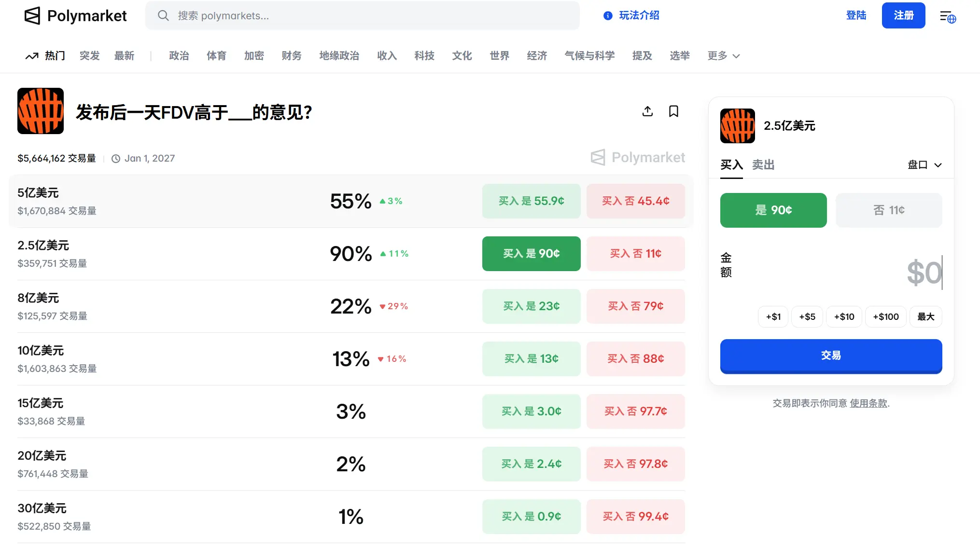Click the amount $0 input field
Viewport: 980px width, 548px height.
coord(923,273)
